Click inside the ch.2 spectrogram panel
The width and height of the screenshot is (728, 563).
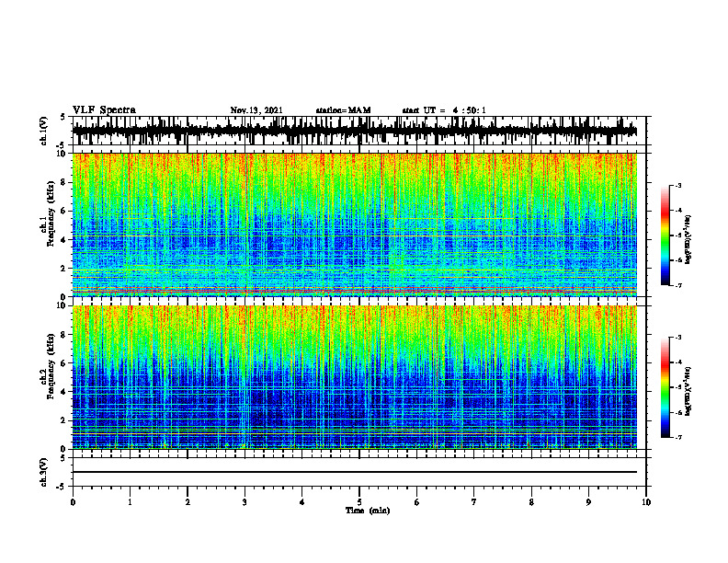(355, 377)
